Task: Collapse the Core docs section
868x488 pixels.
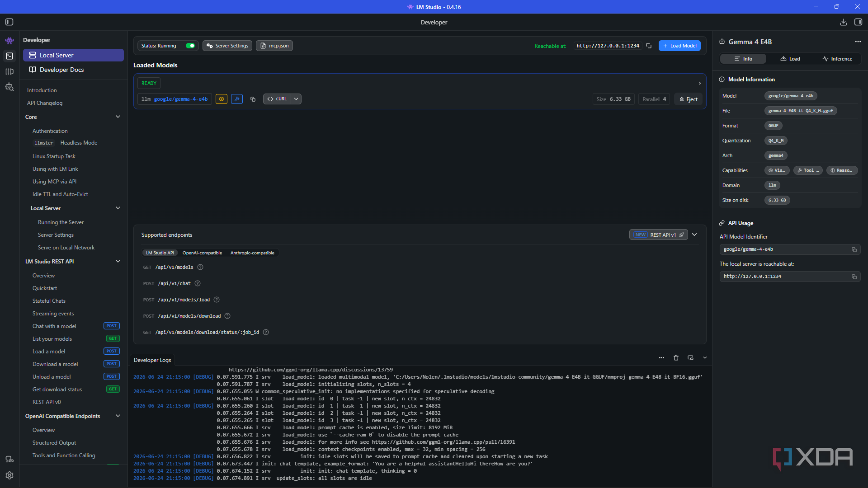Action: (x=118, y=117)
